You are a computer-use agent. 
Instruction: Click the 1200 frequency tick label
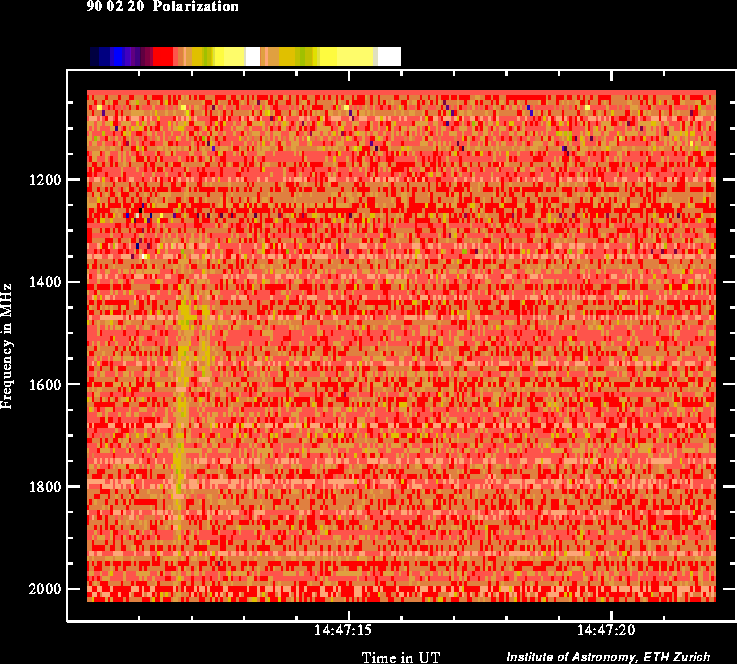[47, 180]
